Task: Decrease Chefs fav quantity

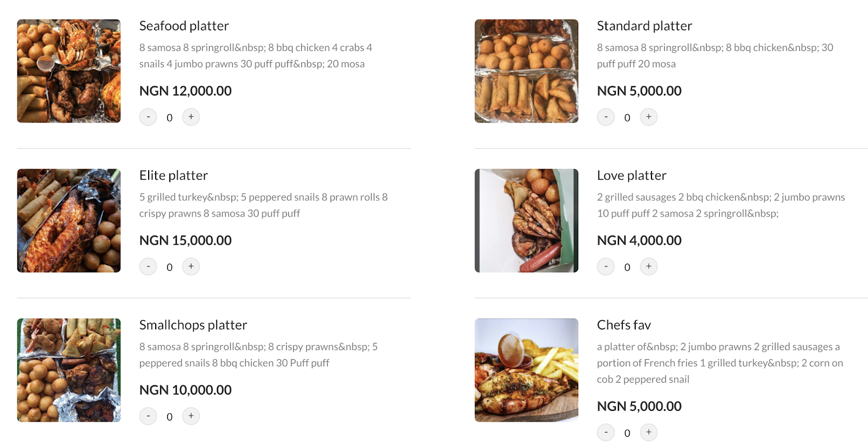Action: click(x=606, y=433)
